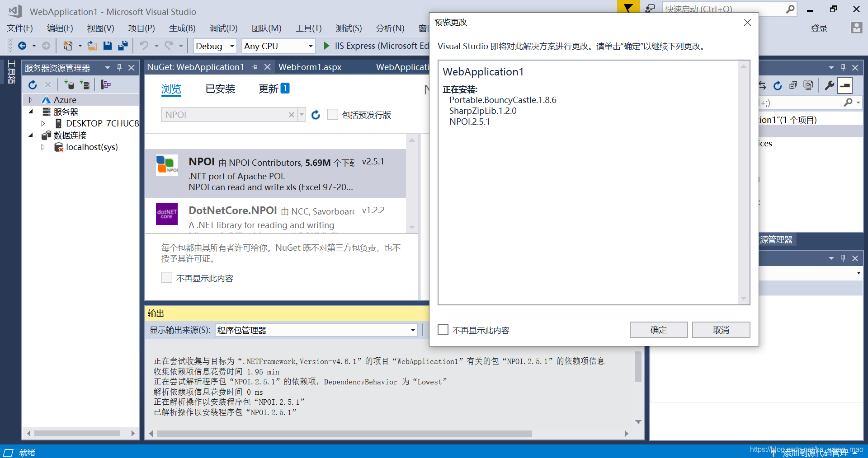Screen dimensions: 868x458
Task: Click the Quick Launch magnifier icon
Action: [790, 9]
